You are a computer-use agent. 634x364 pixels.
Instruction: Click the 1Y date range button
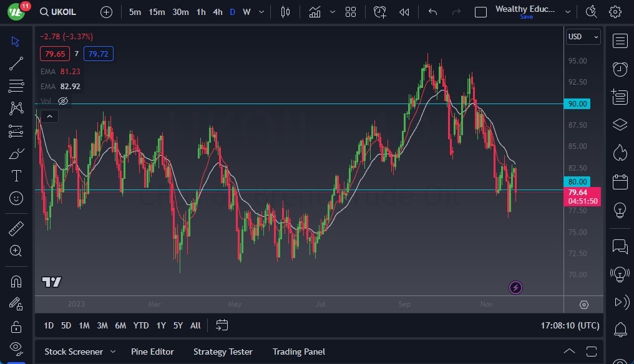click(160, 325)
